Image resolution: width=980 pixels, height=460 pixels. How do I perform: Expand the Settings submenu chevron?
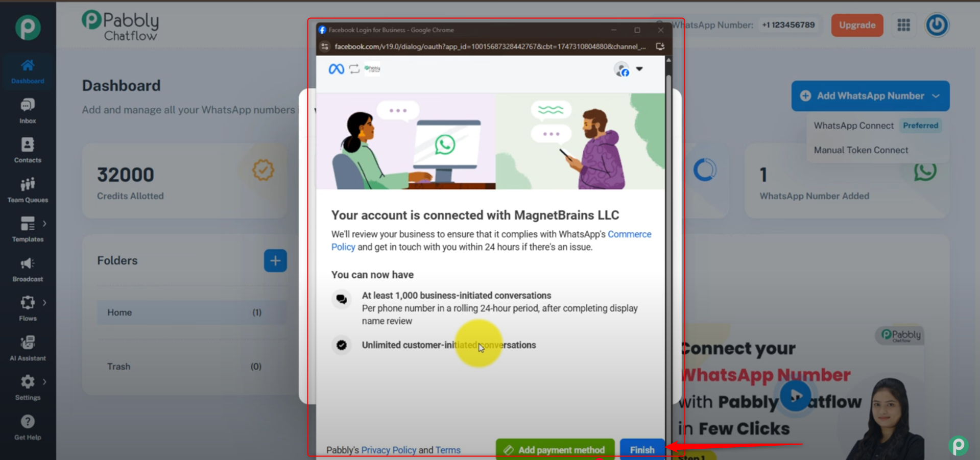pos(45,382)
